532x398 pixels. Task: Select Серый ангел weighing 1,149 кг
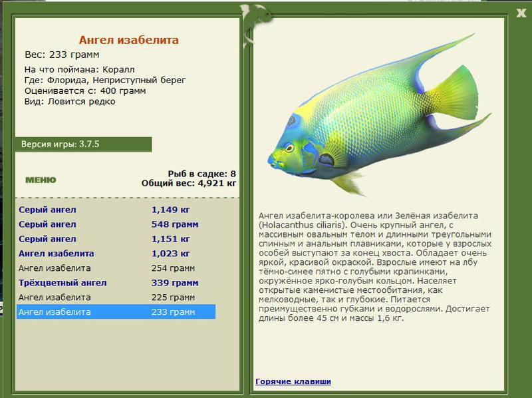click(x=116, y=210)
